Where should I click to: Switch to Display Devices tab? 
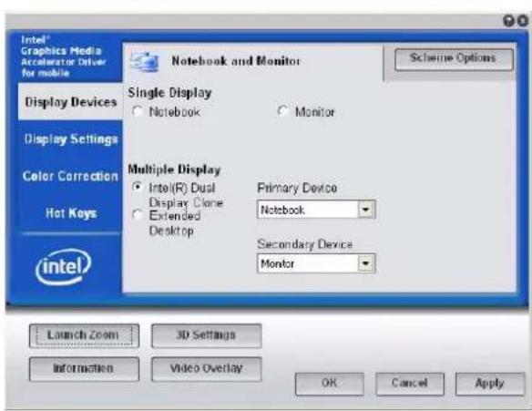(70, 102)
